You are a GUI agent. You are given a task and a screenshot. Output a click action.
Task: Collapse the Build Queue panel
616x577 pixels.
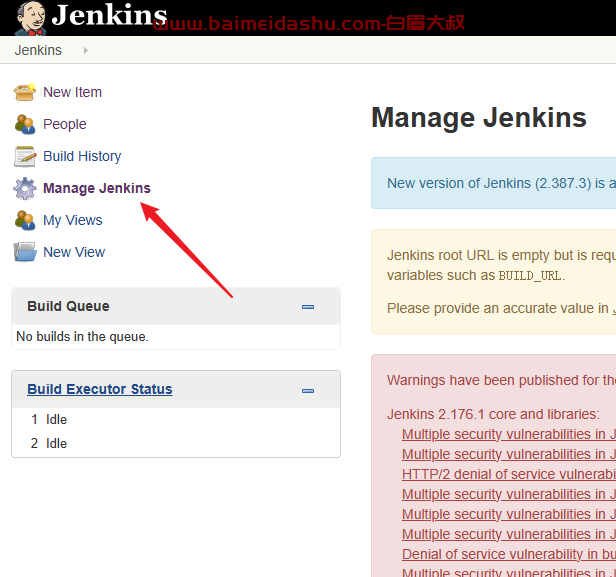click(x=308, y=307)
